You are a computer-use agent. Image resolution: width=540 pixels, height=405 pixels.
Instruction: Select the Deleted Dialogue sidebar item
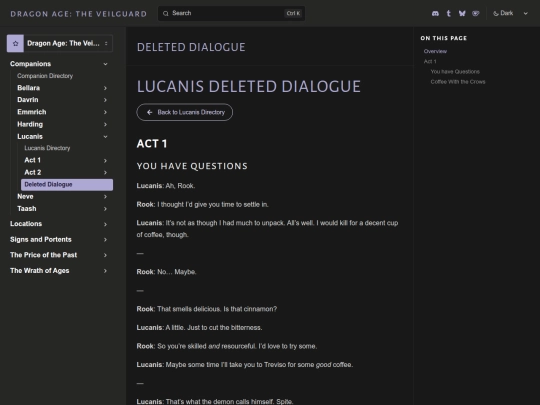(67, 185)
